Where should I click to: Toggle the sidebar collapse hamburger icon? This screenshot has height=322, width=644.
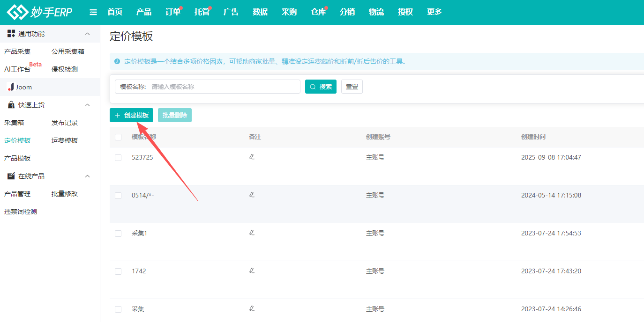[93, 12]
